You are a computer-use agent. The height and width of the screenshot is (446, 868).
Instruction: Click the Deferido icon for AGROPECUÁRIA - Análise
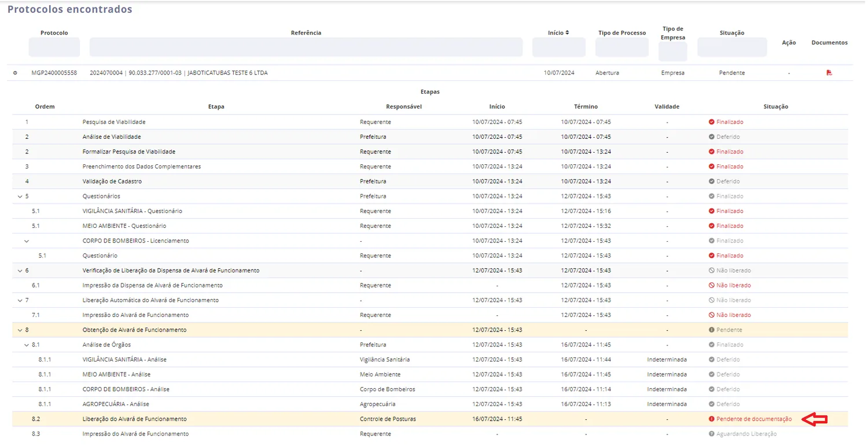[712, 404]
